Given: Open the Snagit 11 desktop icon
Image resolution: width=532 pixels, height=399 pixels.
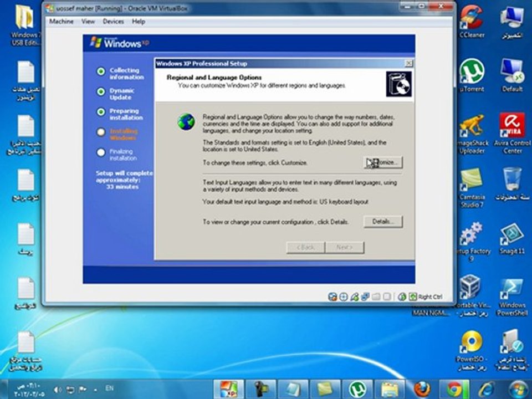Looking at the screenshot, I should tap(512, 239).
